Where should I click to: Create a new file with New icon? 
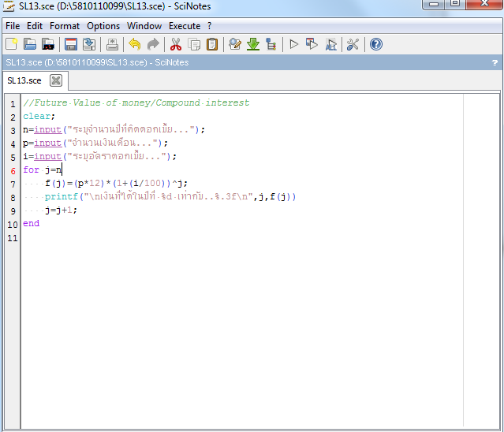coord(12,44)
